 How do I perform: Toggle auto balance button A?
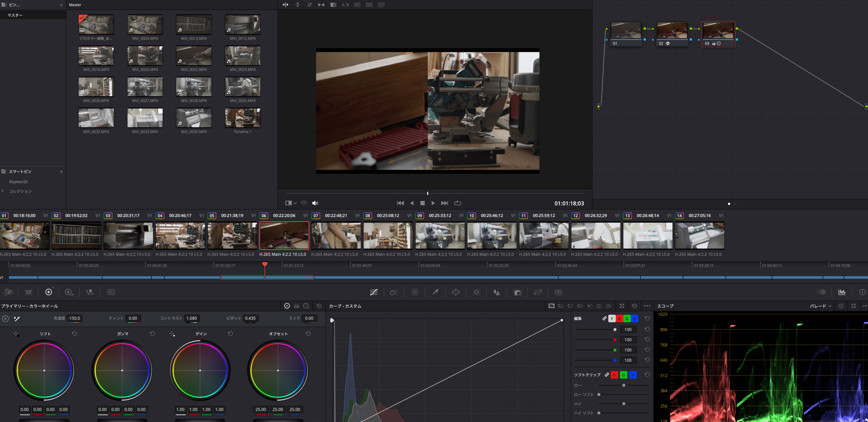pos(5,319)
